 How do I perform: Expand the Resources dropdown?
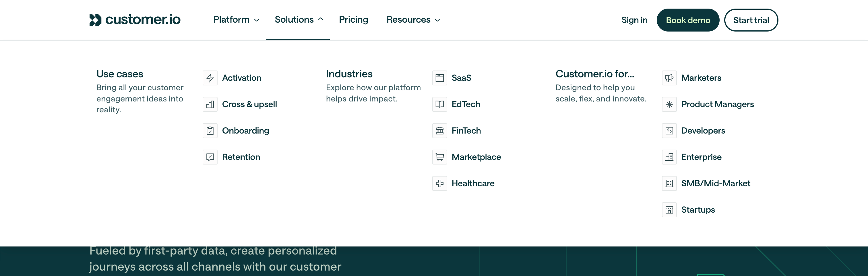(413, 20)
